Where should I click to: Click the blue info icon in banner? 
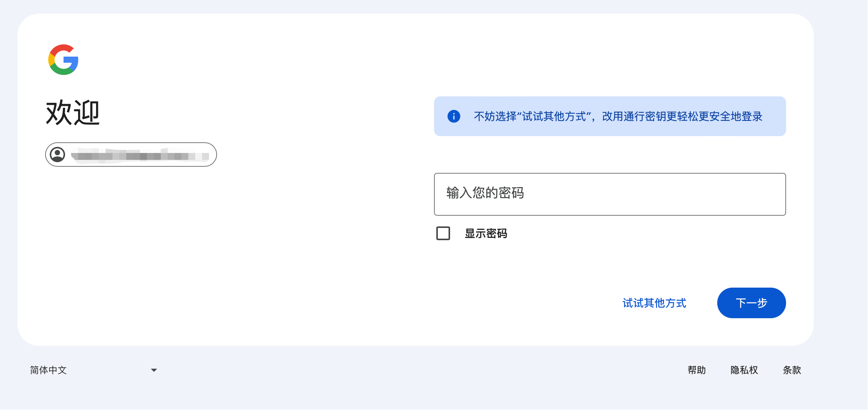point(454,116)
